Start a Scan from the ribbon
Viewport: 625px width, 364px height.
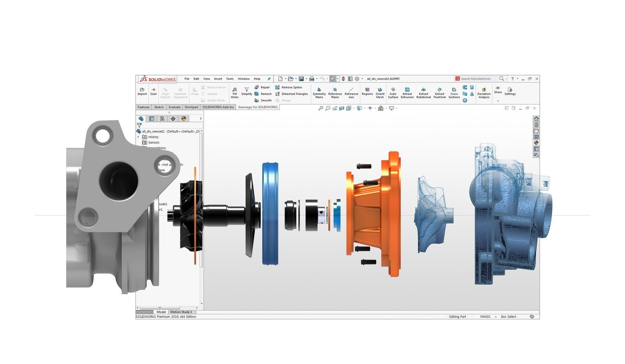pyautogui.click(x=154, y=91)
